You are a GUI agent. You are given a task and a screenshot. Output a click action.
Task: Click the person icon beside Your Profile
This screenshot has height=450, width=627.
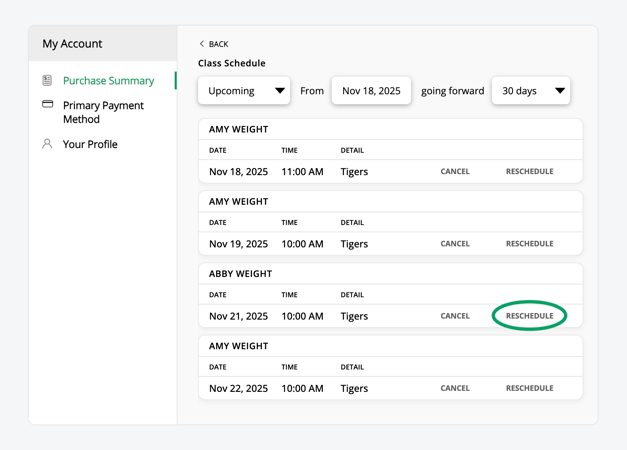click(47, 144)
